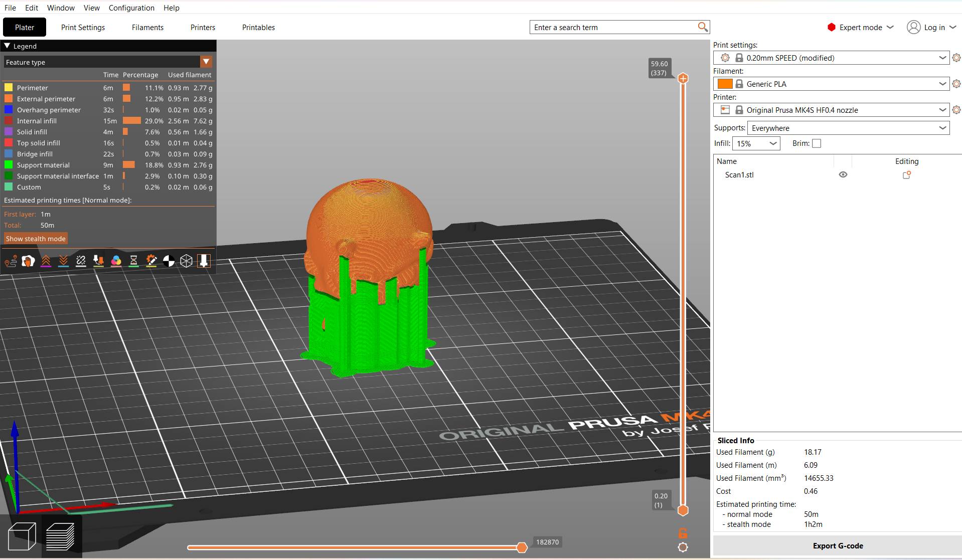Toggle travel moves visibility in the legend toolbar
The image size is (962, 560).
tap(11, 261)
